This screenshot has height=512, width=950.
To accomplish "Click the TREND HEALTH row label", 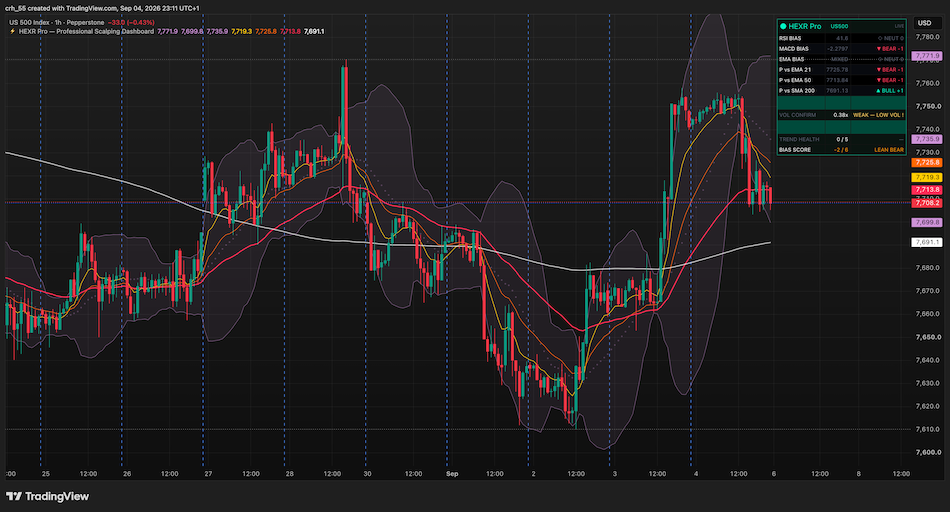I will [799, 139].
